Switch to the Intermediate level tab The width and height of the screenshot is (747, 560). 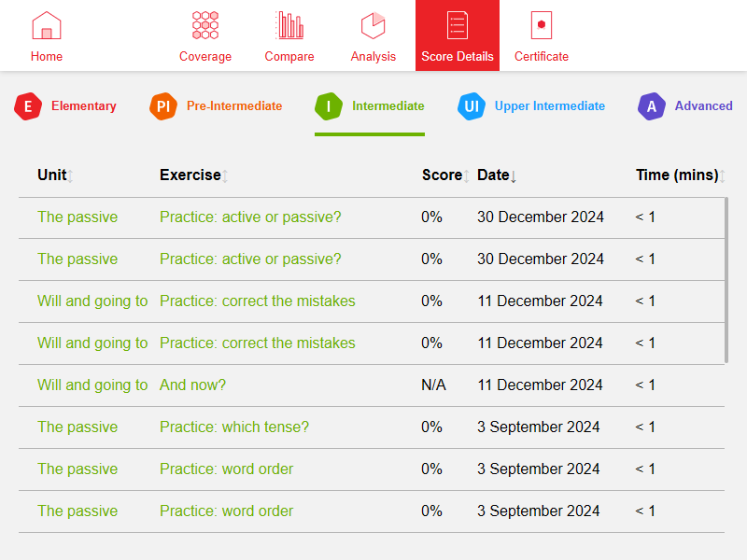pyautogui.click(x=388, y=106)
